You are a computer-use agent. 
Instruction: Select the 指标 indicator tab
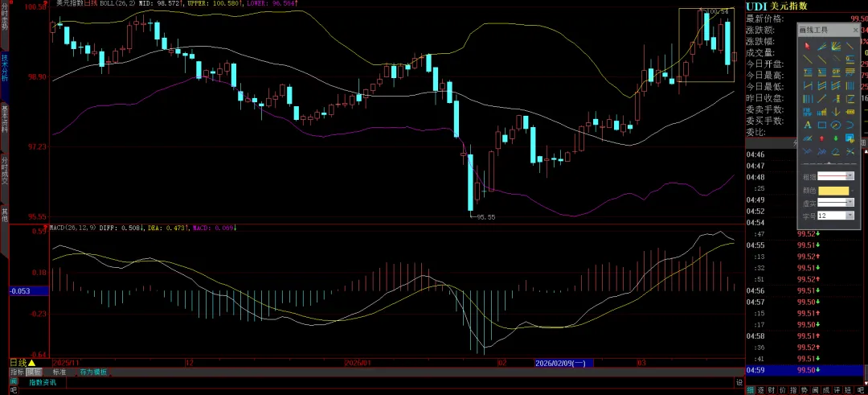pyautogui.click(x=18, y=372)
